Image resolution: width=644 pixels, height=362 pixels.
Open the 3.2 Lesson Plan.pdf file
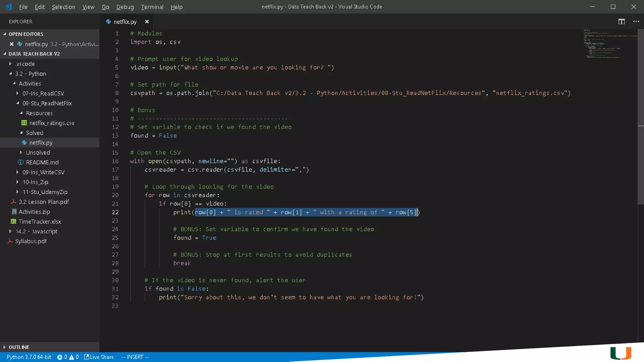pyautogui.click(x=44, y=202)
